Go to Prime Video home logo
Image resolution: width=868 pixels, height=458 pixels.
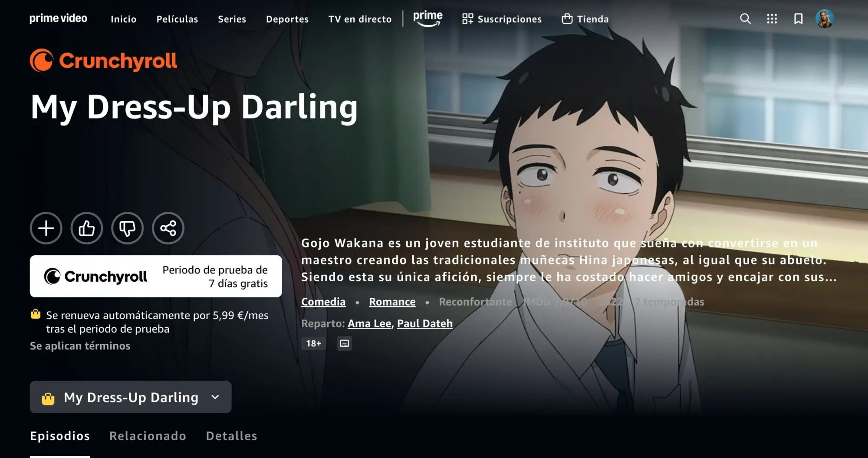coord(58,19)
